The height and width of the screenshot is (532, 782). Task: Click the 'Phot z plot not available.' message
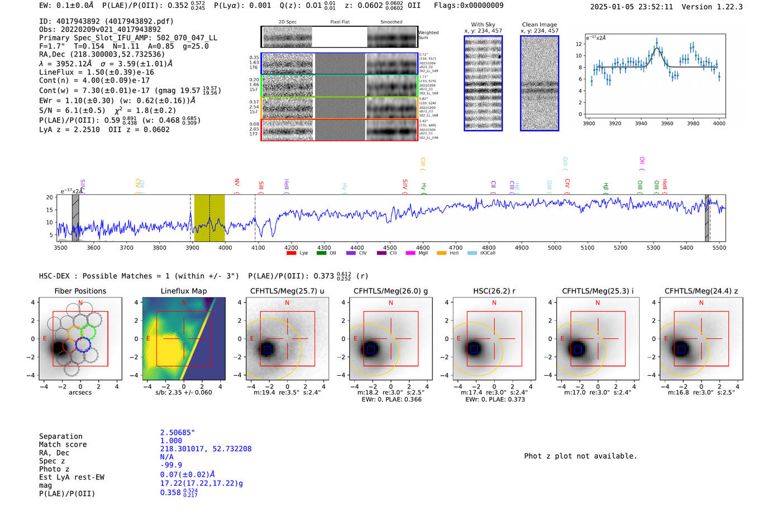tap(580, 456)
